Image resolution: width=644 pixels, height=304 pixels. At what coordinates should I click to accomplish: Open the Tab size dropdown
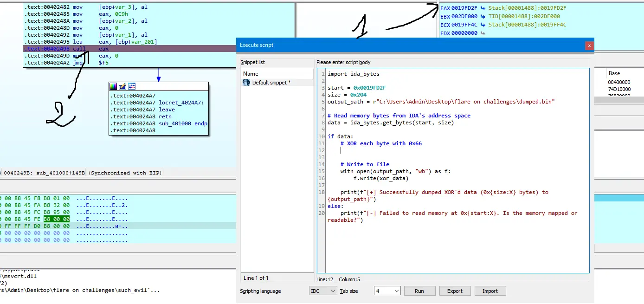pyautogui.click(x=387, y=291)
